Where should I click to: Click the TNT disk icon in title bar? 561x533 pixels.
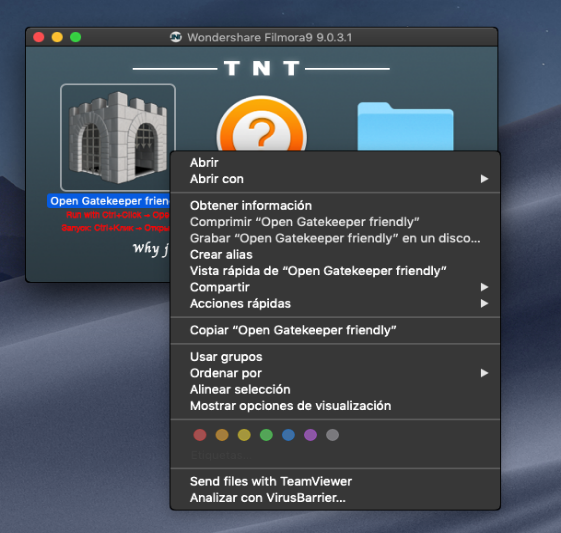coord(176,37)
